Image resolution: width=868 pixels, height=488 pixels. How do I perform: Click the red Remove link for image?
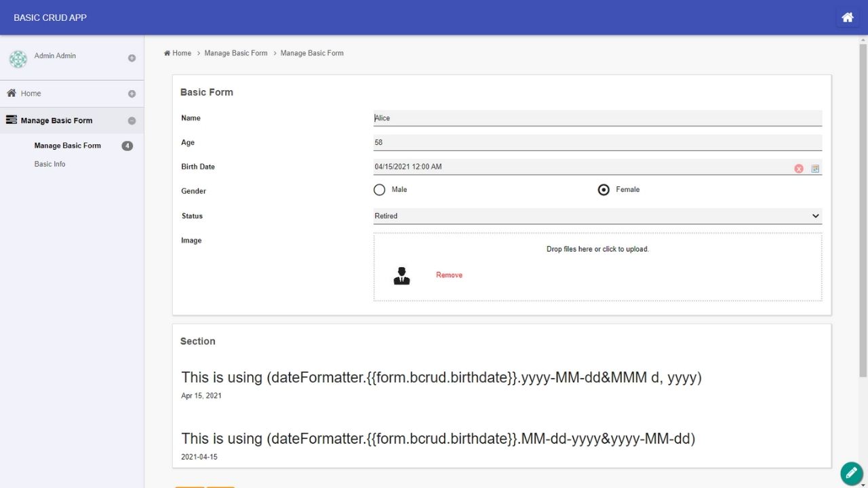pos(449,275)
